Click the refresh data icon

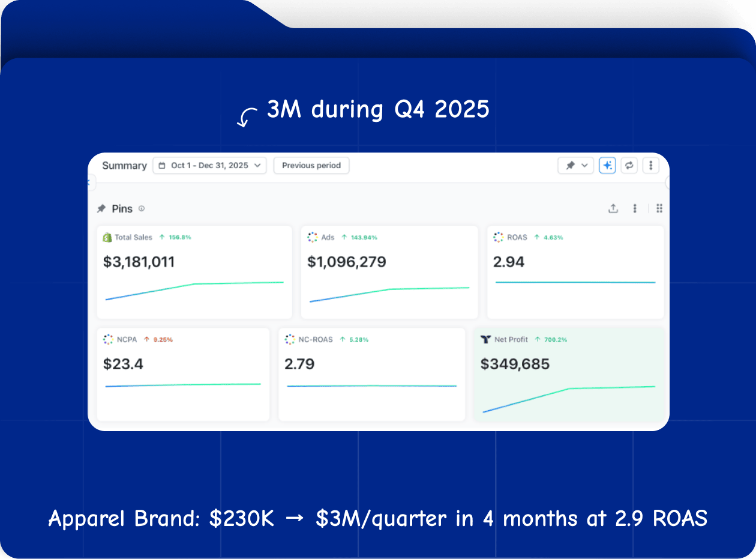tap(629, 166)
